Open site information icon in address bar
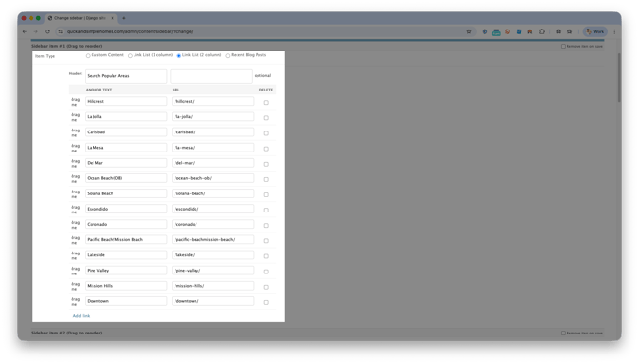Screen dimensions: 639x364 click(x=61, y=31)
